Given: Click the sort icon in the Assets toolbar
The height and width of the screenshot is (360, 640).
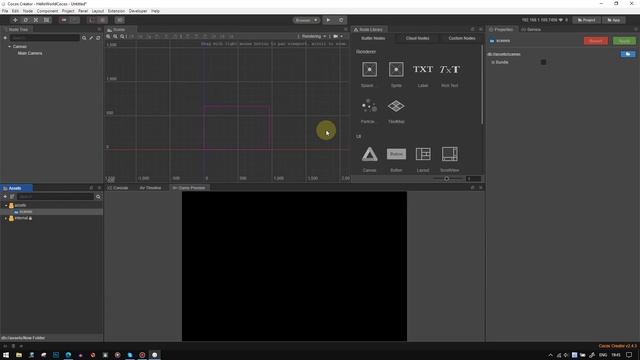Looking at the screenshot, I should click(x=12, y=197).
